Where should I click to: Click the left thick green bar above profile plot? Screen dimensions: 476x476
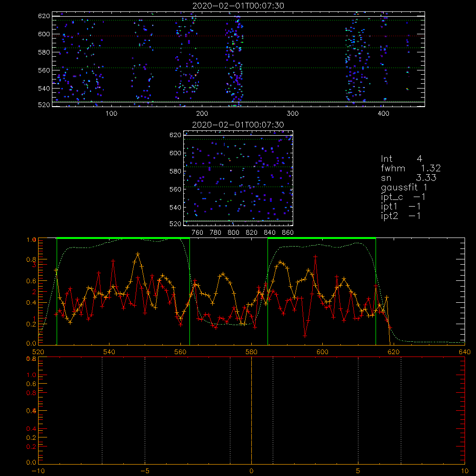[x=123, y=238]
